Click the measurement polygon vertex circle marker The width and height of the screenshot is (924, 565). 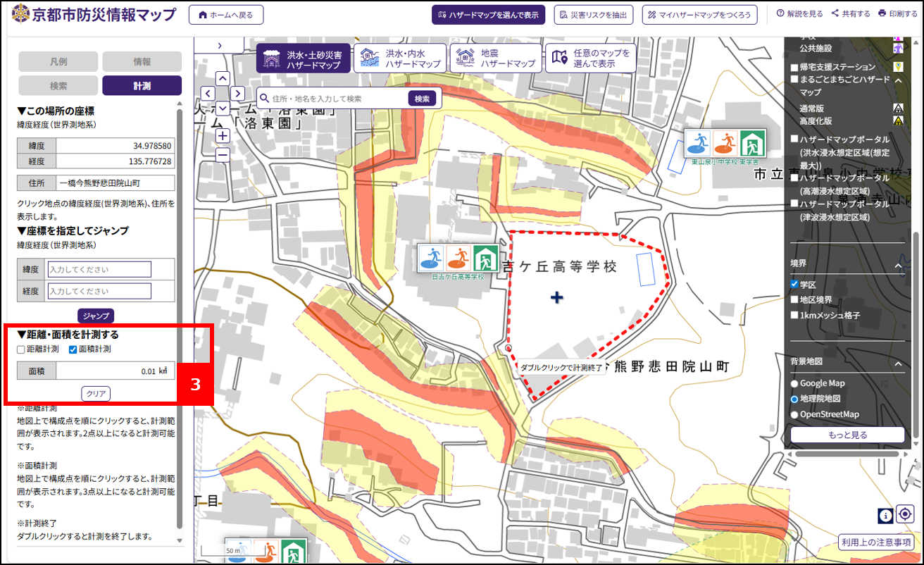508,348
